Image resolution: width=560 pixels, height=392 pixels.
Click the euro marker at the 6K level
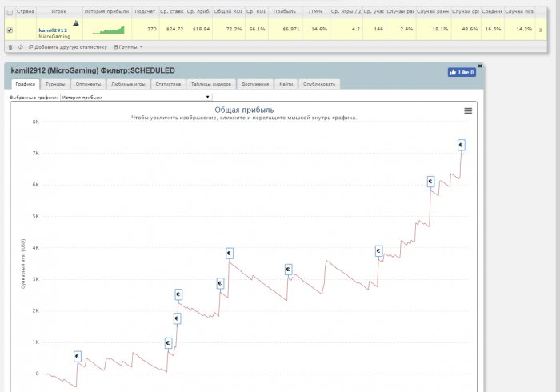pyautogui.click(x=430, y=182)
